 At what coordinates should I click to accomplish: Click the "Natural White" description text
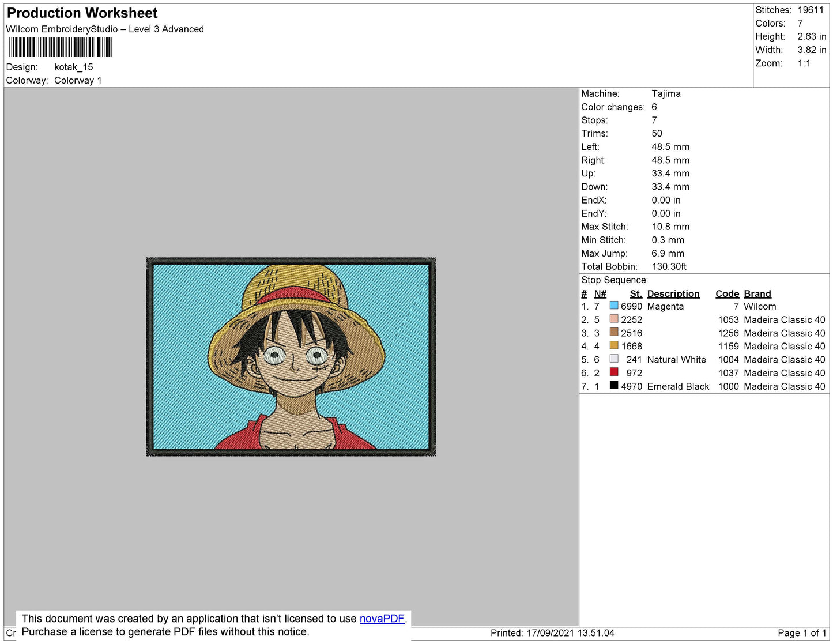coord(676,359)
